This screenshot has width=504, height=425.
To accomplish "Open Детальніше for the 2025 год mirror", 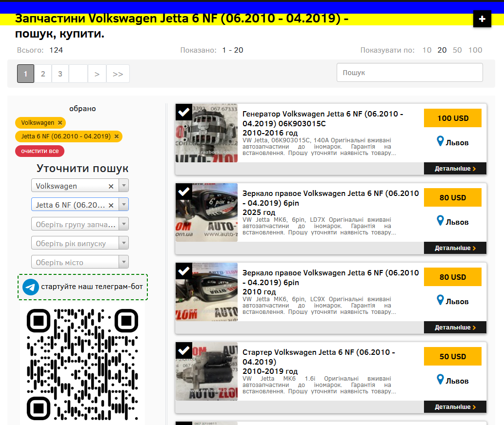I will [455, 248].
